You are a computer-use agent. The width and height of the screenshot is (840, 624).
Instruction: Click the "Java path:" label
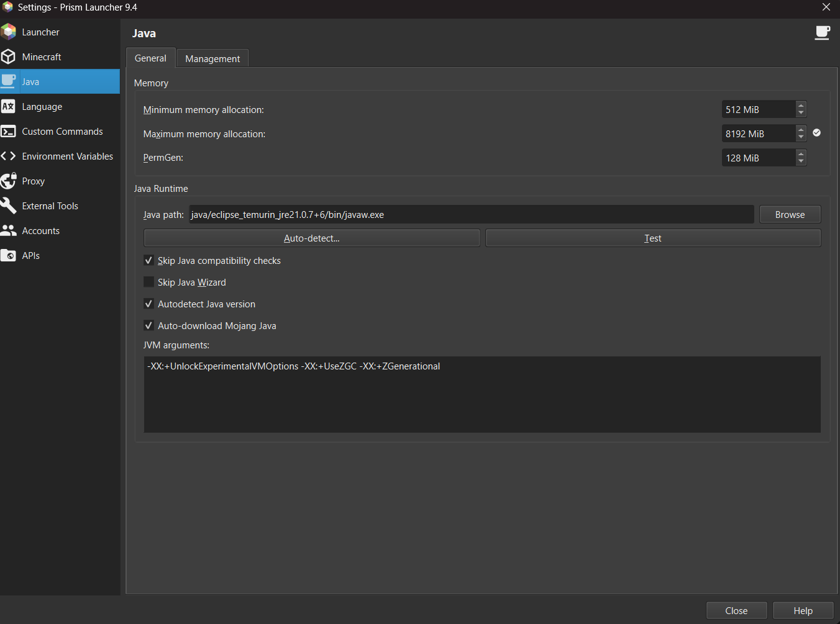tap(163, 215)
